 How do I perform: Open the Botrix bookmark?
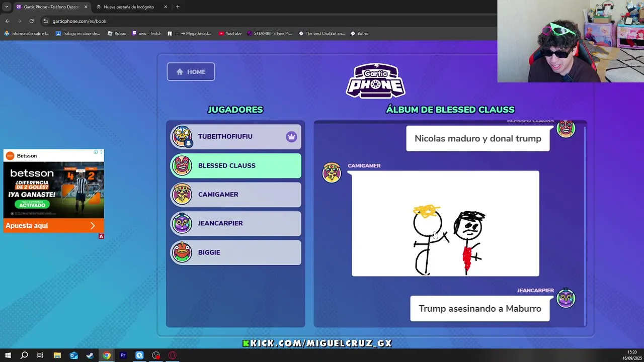pyautogui.click(x=359, y=34)
